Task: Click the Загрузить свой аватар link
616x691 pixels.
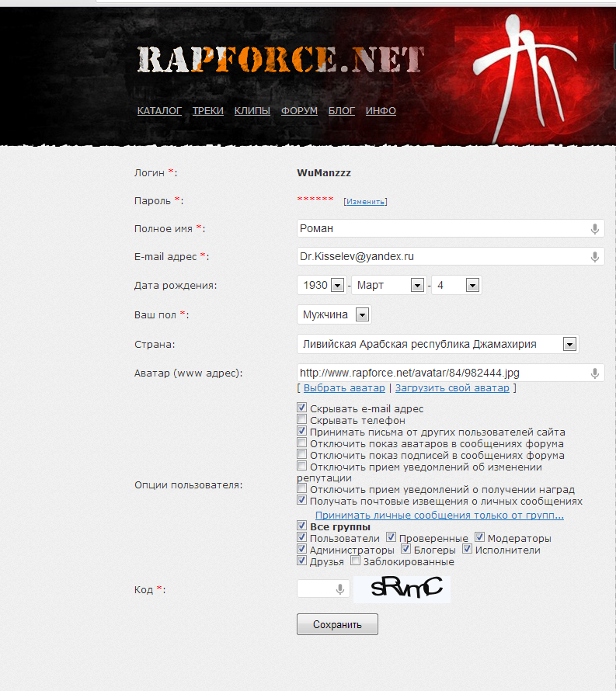Action: [452, 387]
